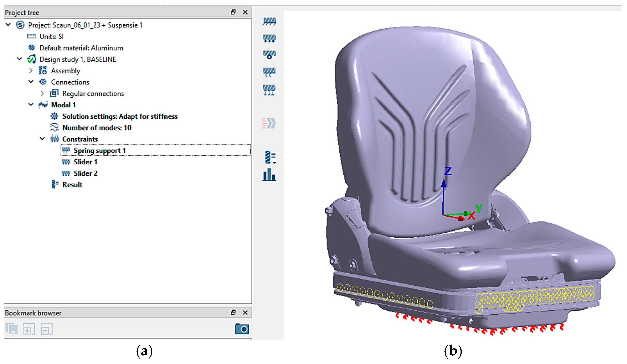Open the bar chart datum icon
Image resolution: width=627 pixels, height=364 pixels.
tap(269, 175)
